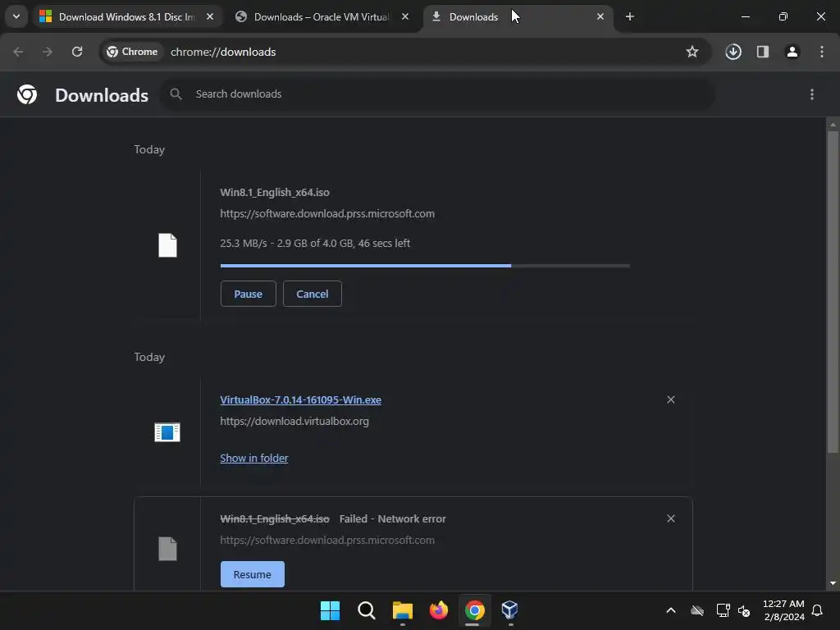840x630 pixels.
Task: Open the toolbar downloads bubble icon
Action: pyautogui.click(x=733, y=52)
